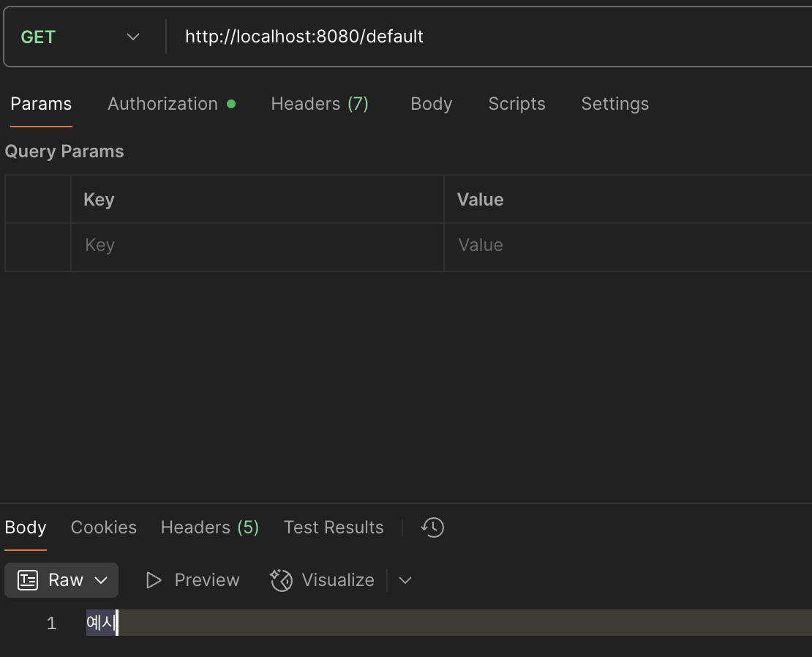812x657 pixels.
Task: Click the Preview play icon button
Action: (154, 580)
